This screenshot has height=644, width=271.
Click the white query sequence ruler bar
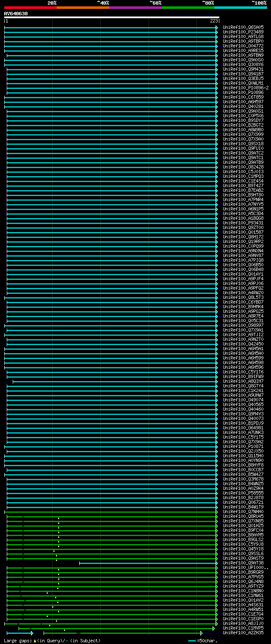coord(112,17)
